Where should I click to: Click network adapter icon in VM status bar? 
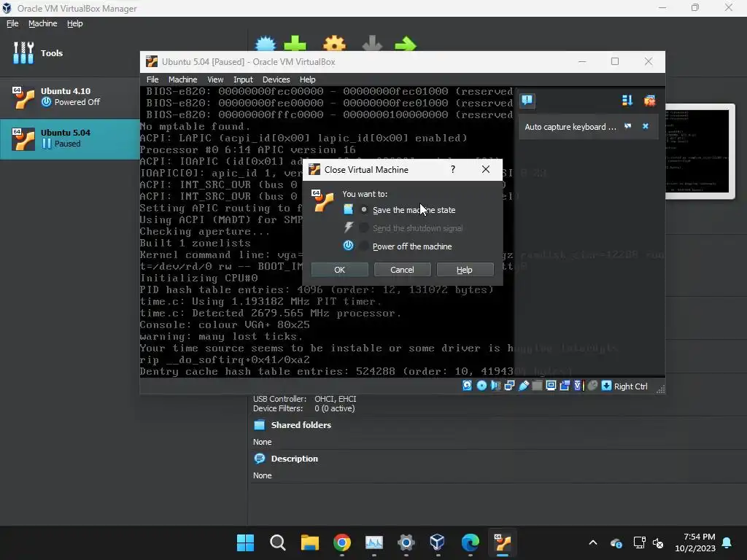509,386
